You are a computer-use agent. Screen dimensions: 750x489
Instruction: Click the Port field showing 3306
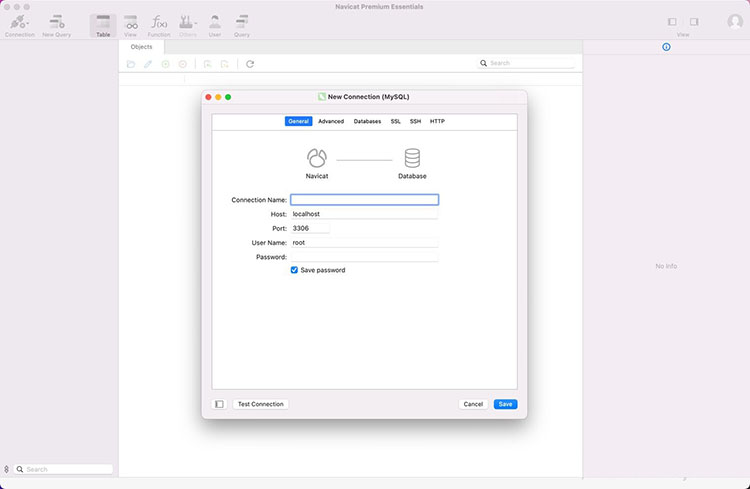310,228
